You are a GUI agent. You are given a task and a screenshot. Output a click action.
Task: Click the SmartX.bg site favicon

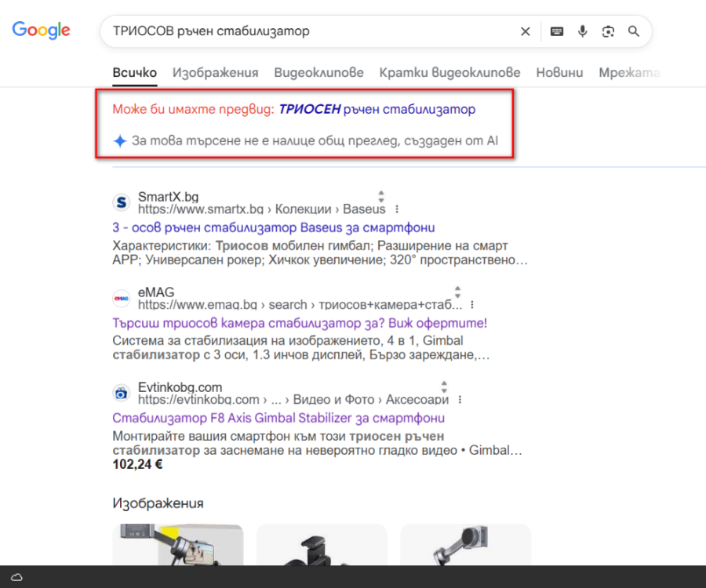coord(122,202)
